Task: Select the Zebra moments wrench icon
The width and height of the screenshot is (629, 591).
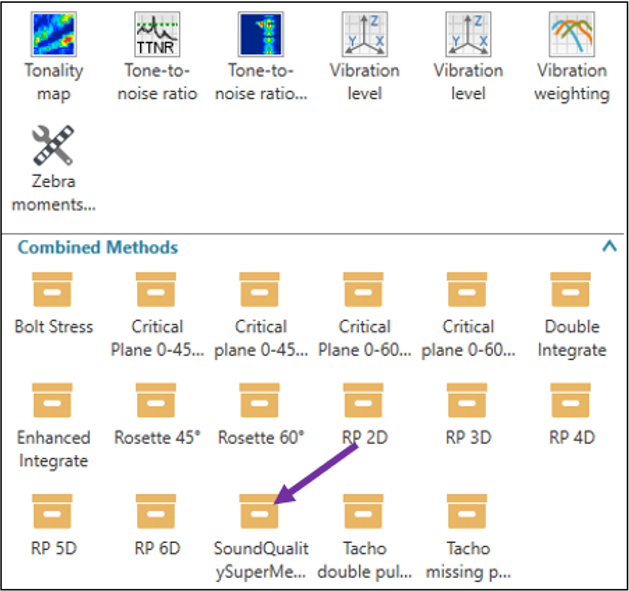Action: point(54,145)
